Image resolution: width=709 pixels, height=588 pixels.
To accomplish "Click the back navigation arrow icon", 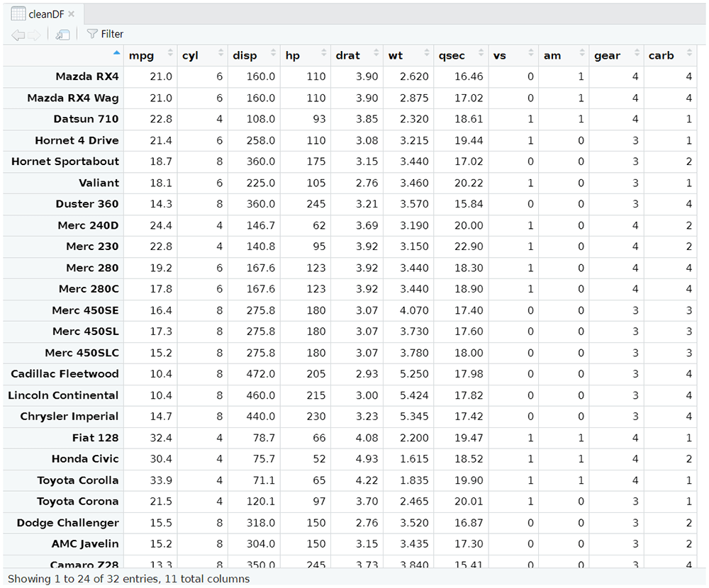I will point(18,35).
